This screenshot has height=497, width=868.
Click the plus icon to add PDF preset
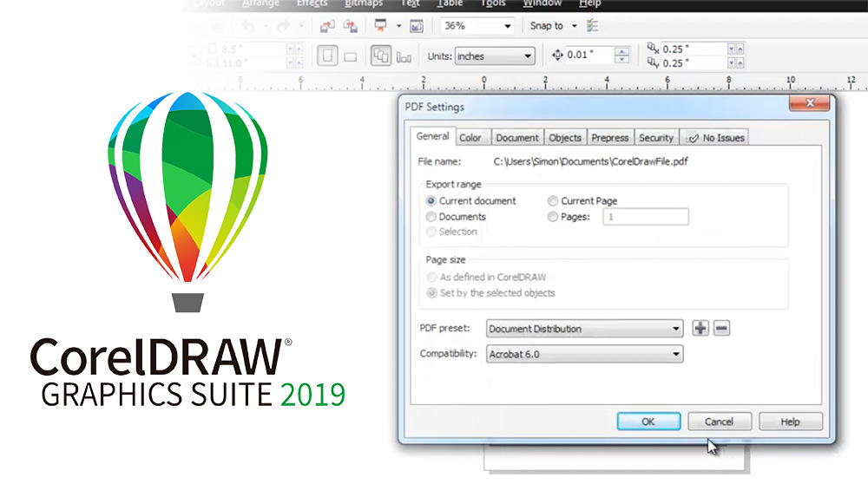[x=700, y=328]
